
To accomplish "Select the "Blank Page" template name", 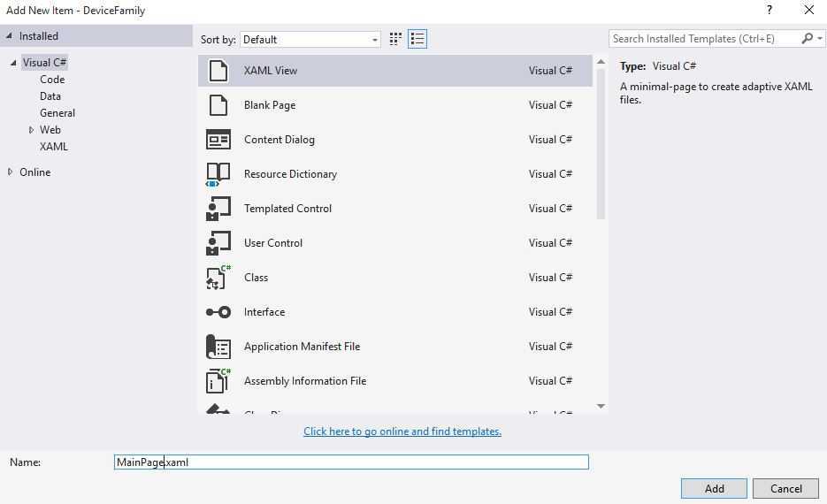I will 270,105.
